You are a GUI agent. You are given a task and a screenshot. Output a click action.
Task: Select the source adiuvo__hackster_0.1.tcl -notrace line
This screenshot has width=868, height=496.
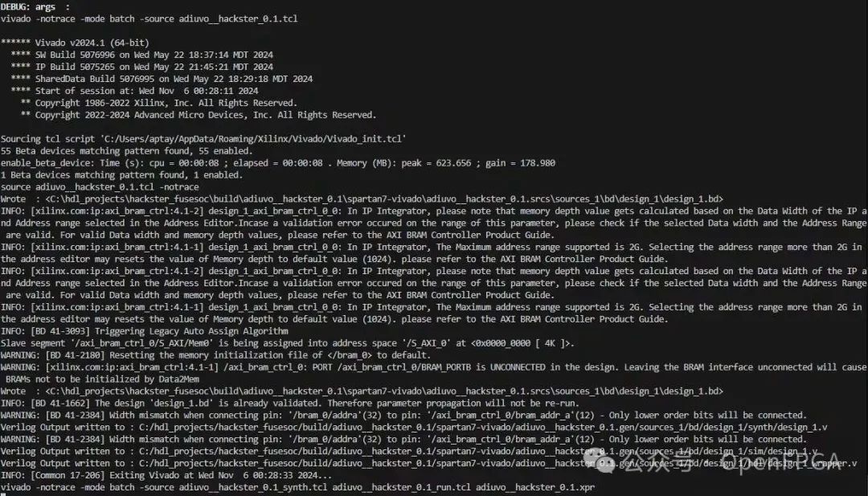coord(100,187)
